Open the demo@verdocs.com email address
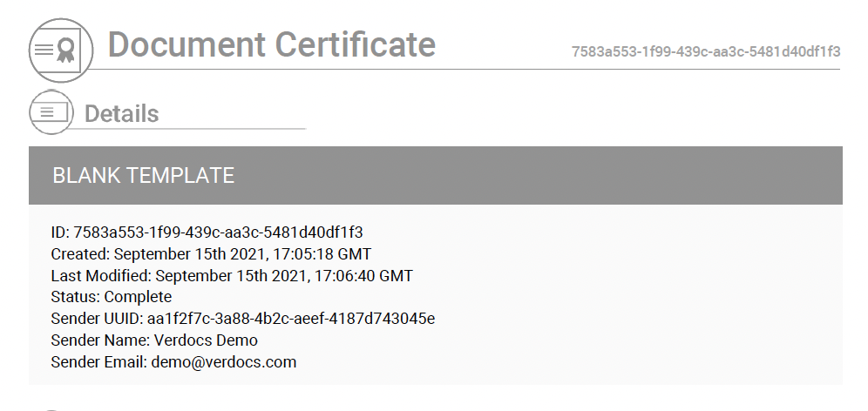Viewport: 868px width, 411px height. click(x=224, y=361)
